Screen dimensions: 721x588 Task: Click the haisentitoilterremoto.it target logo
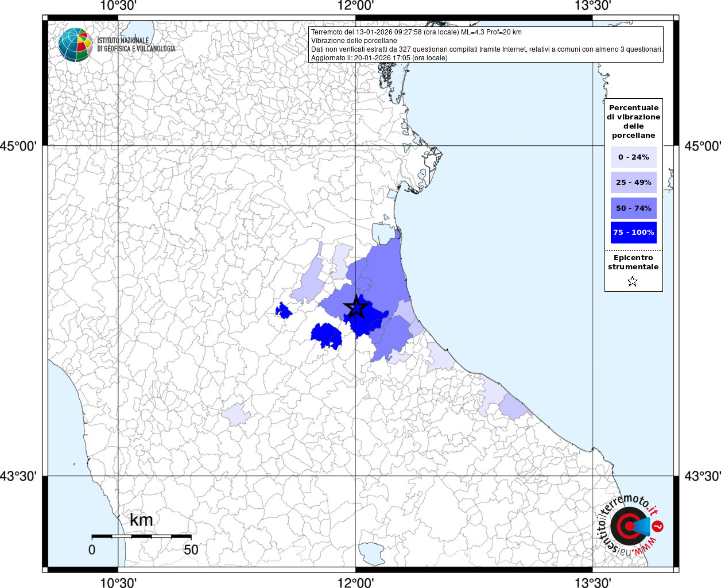(x=629, y=526)
